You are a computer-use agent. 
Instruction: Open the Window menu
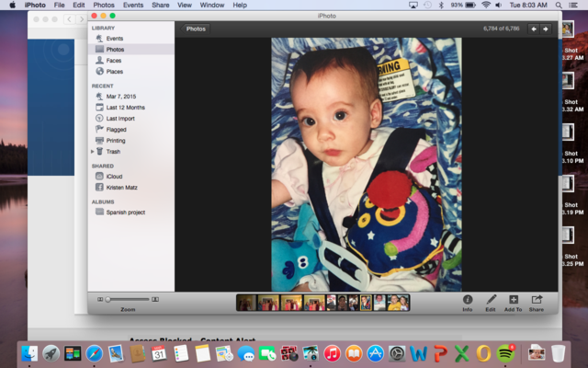[x=212, y=6]
